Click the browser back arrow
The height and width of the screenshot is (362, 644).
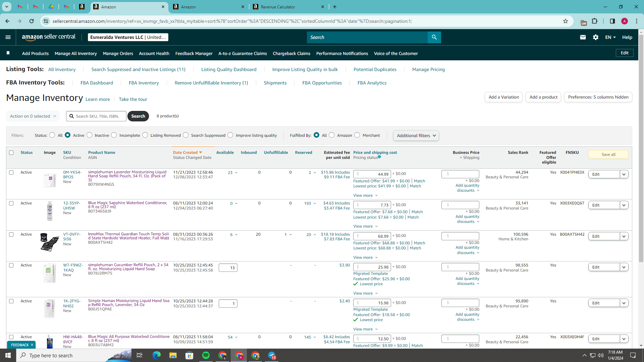(7, 21)
